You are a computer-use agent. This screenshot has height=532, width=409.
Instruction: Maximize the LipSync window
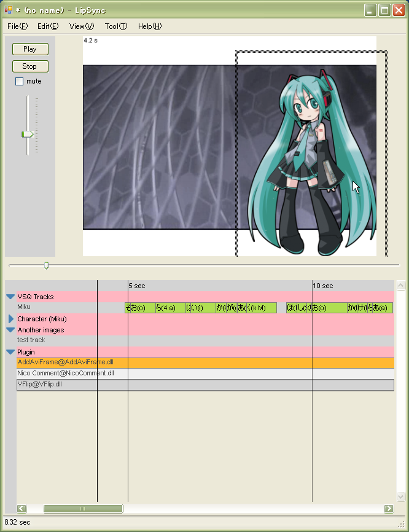coord(384,10)
